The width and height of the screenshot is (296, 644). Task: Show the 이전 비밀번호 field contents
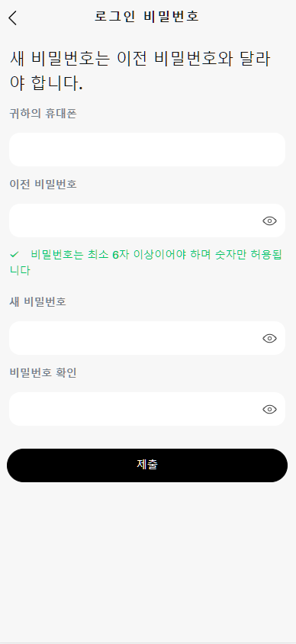(x=269, y=221)
